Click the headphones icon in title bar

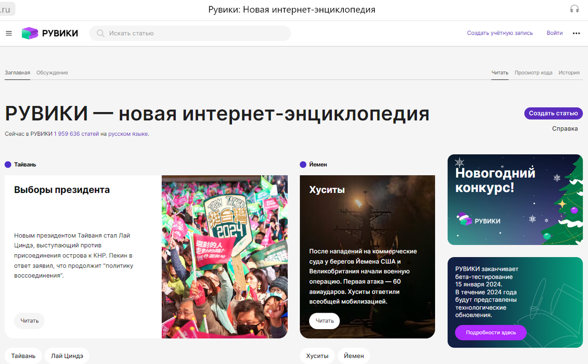pos(574,9)
